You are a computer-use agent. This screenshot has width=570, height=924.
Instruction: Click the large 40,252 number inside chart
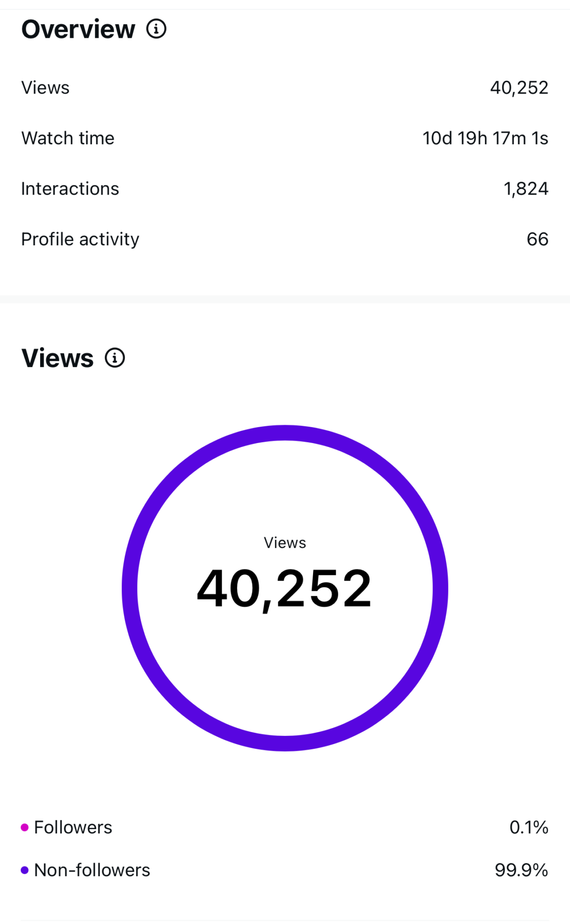click(x=285, y=589)
